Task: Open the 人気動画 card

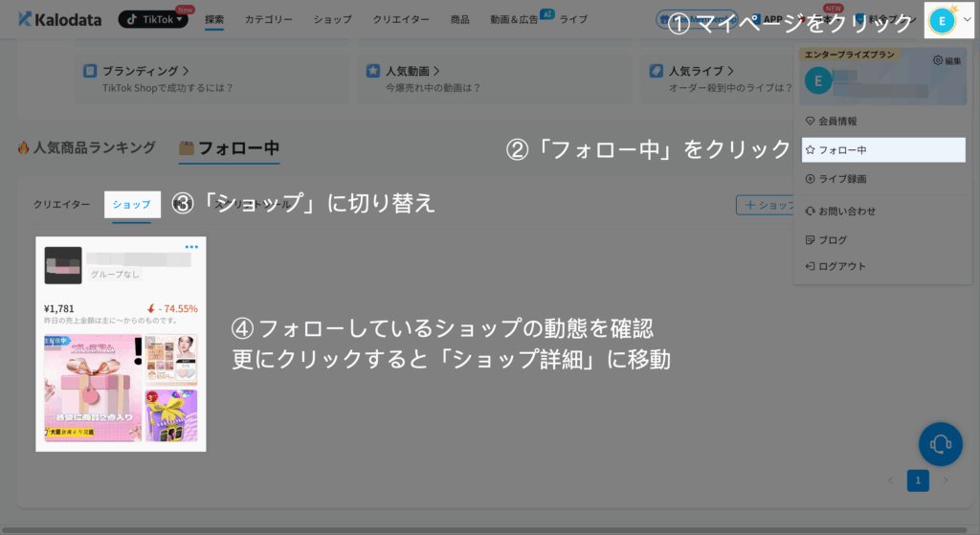Action: pos(495,78)
